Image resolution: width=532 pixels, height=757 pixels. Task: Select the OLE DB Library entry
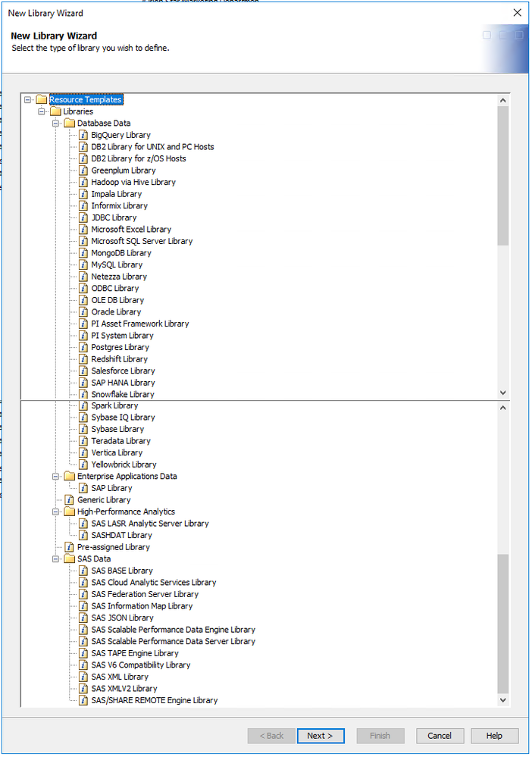[117, 300]
